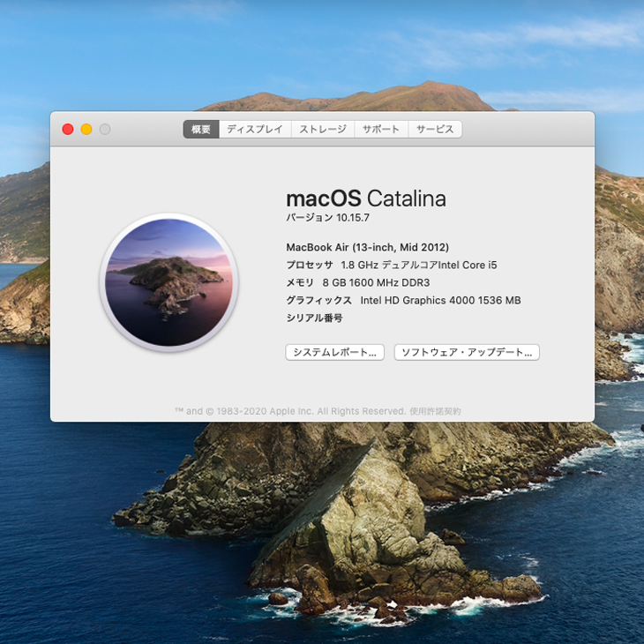Click the システムレポート... button
The height and width of the screenshot is (644, 644).
334,352
